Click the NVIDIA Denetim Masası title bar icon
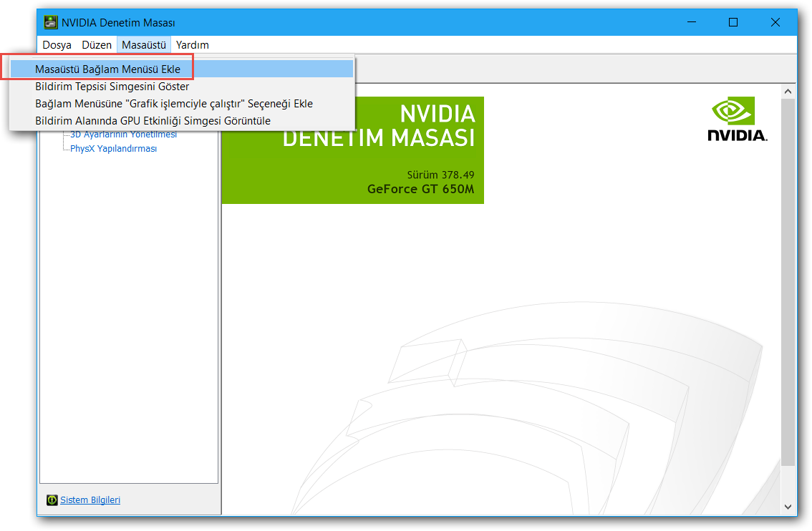This screenshot has width=812, height=531. pyautogui.click(x=51, y=22)
